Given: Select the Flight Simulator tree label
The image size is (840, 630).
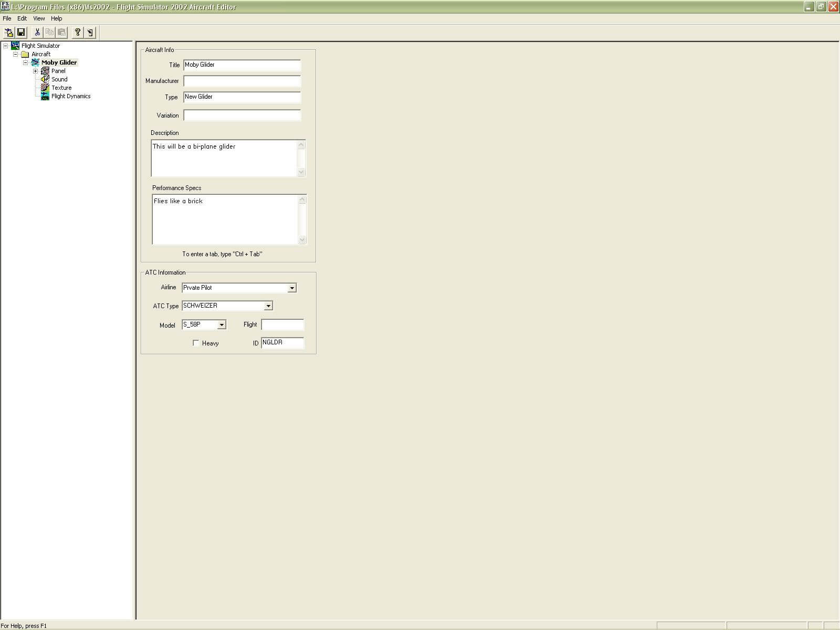Looking at the screenshot, I should [40, 46].
